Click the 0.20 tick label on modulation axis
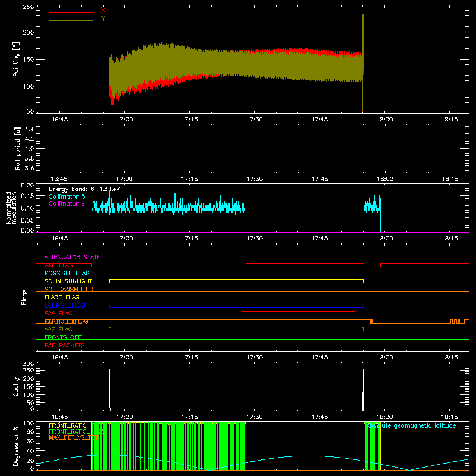This screenshot has width=476, height=476. point(27,185)
